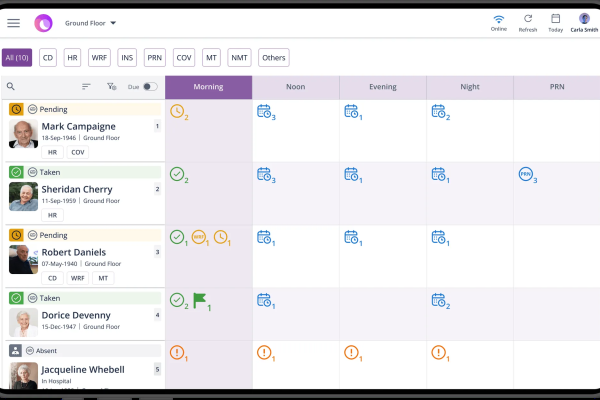600x400 pixels.
Task: Expand the Ground Floor dropdown
Action: [x=91, y=22]
